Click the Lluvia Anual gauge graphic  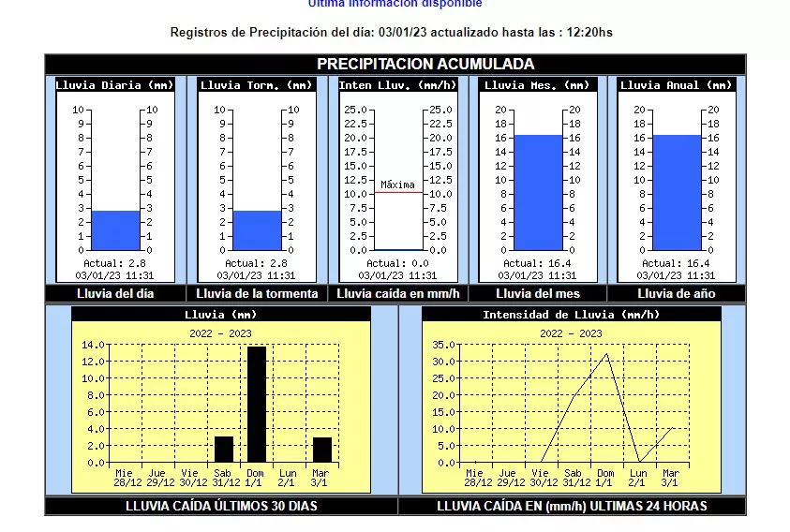678,179
